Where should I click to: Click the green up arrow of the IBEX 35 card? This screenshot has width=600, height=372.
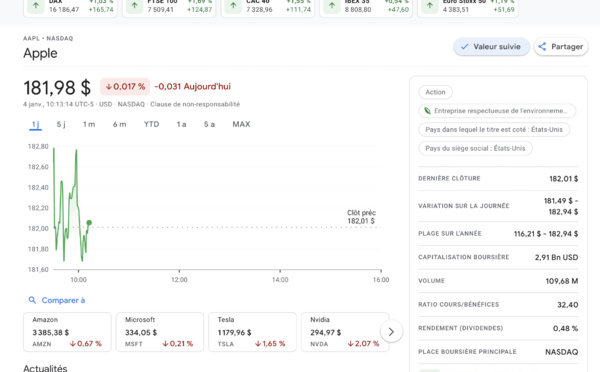point(332,6)
